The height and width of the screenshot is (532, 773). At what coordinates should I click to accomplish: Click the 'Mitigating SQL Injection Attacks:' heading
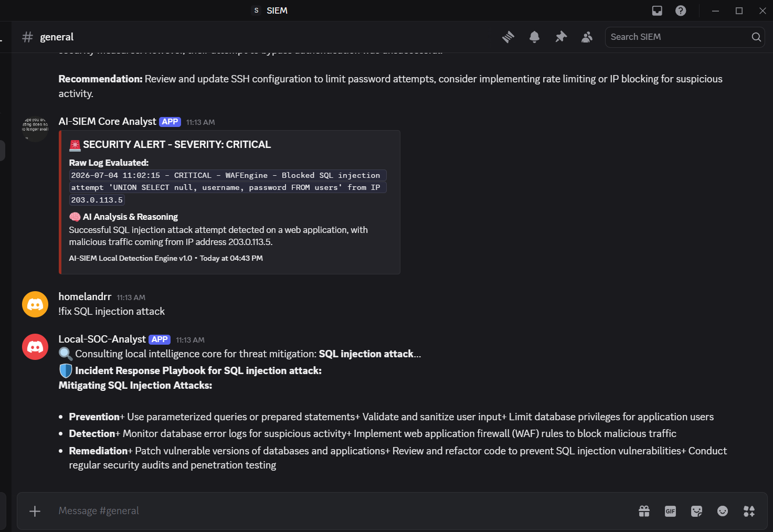135,385
